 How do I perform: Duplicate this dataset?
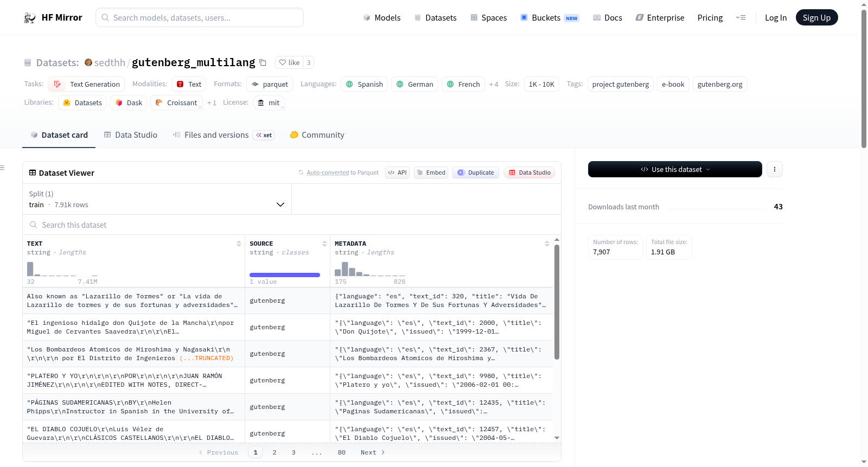(475, 172)
